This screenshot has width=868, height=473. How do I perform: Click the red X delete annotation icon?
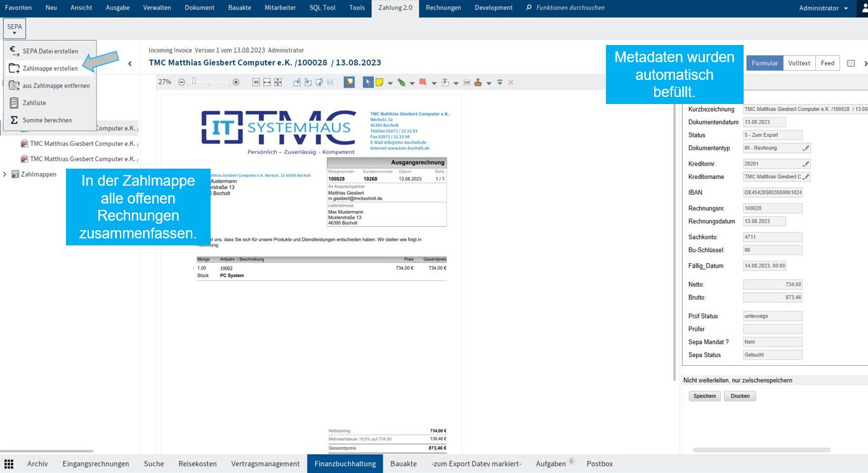point(510,82)
